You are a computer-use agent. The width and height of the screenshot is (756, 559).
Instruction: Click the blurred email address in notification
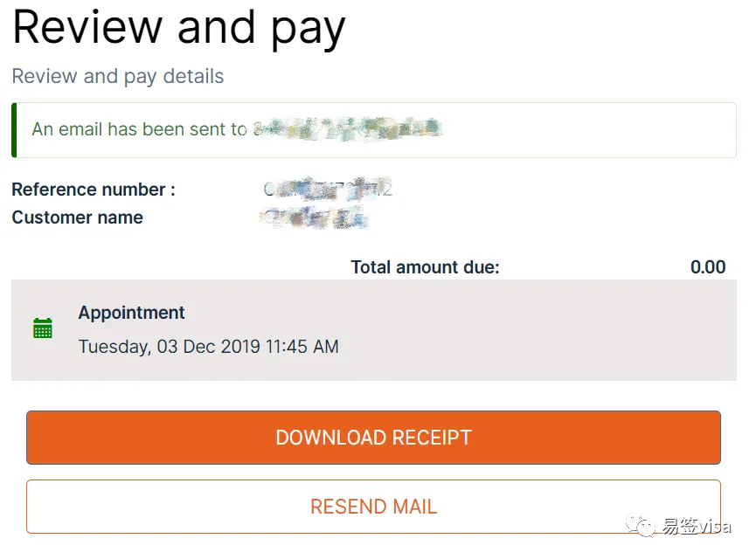[x=350, y=129]
